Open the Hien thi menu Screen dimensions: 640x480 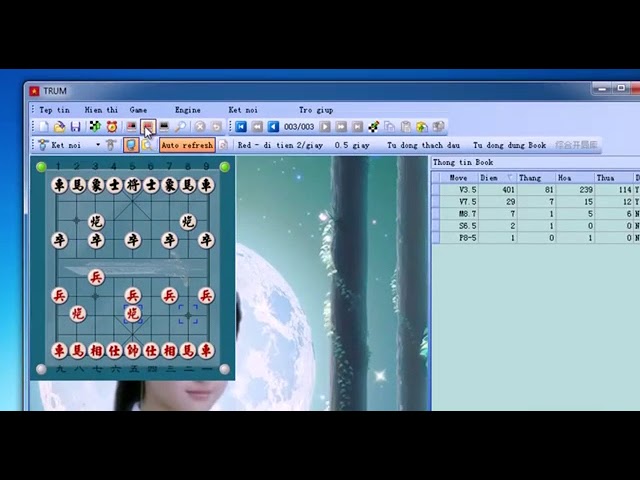click(101, 110)
